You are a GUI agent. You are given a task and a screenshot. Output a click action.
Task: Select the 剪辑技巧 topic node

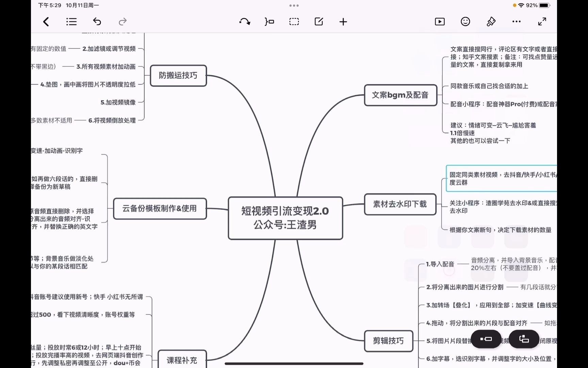389,341
